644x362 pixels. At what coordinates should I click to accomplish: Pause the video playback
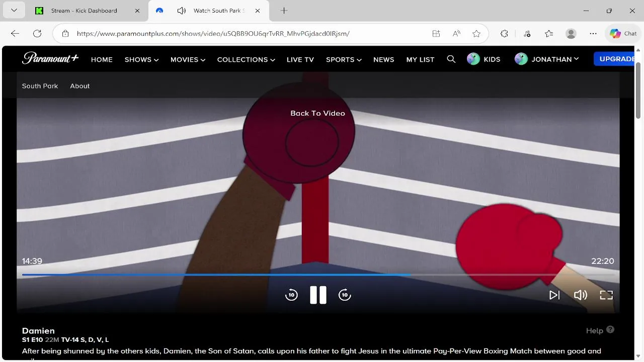(318, 295)
